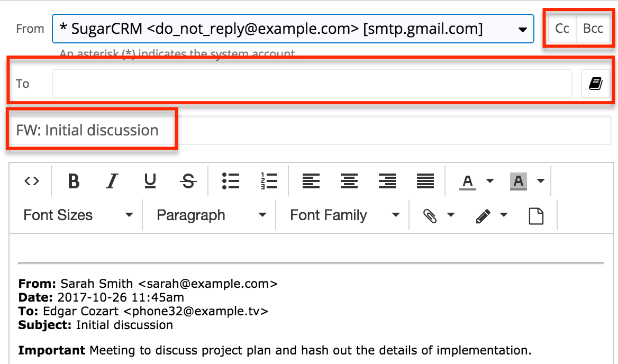The image size is (618, 364).
Task: Justify the email text
Action: (425, 181)
